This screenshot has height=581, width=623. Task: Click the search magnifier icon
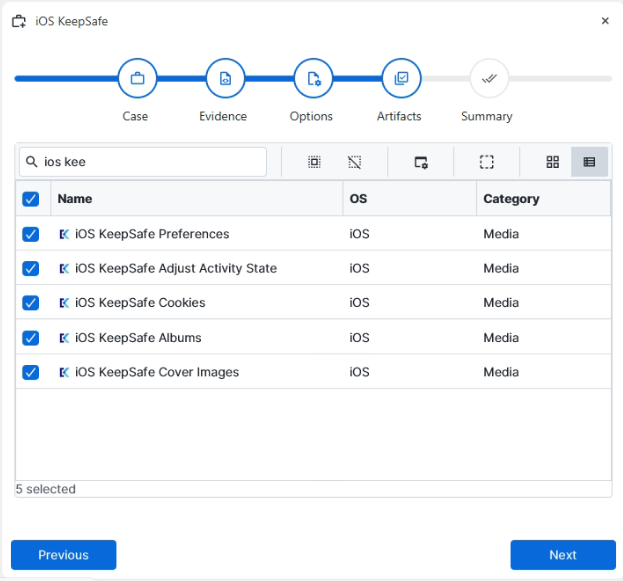32,161
